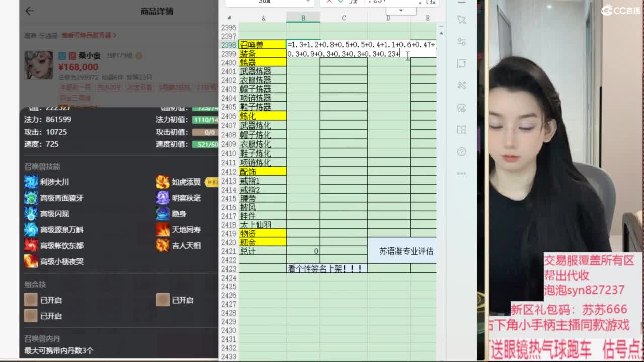The width and height of the screenshot is (644, 362).
Task: Click the 高级小楼夜哭 skill icon
Action: [x=31, y=261]
